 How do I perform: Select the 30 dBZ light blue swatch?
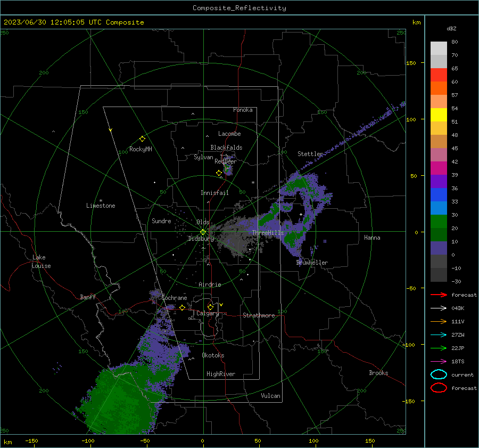pyautogui.click(x=439, y=208)
